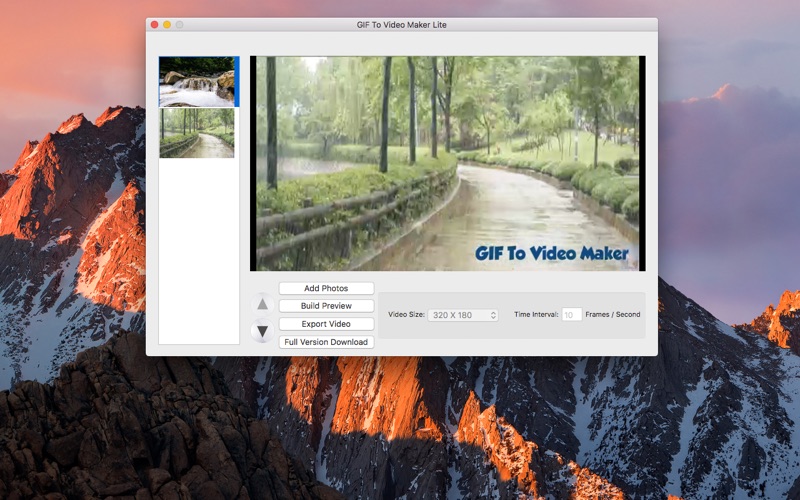The image size is (800, 500).
Task: Select the waterfall thumbnail in the list
Action: point(197,82)
